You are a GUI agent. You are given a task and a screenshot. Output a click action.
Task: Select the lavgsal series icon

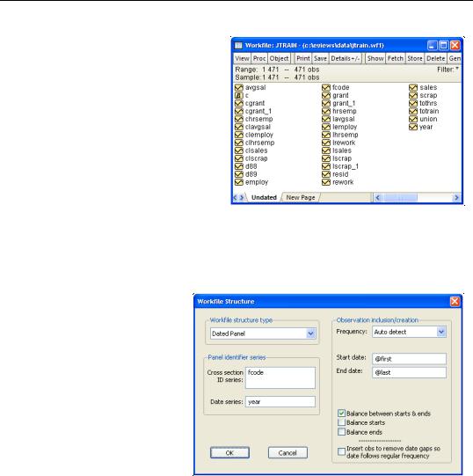(x=326, y=119)
